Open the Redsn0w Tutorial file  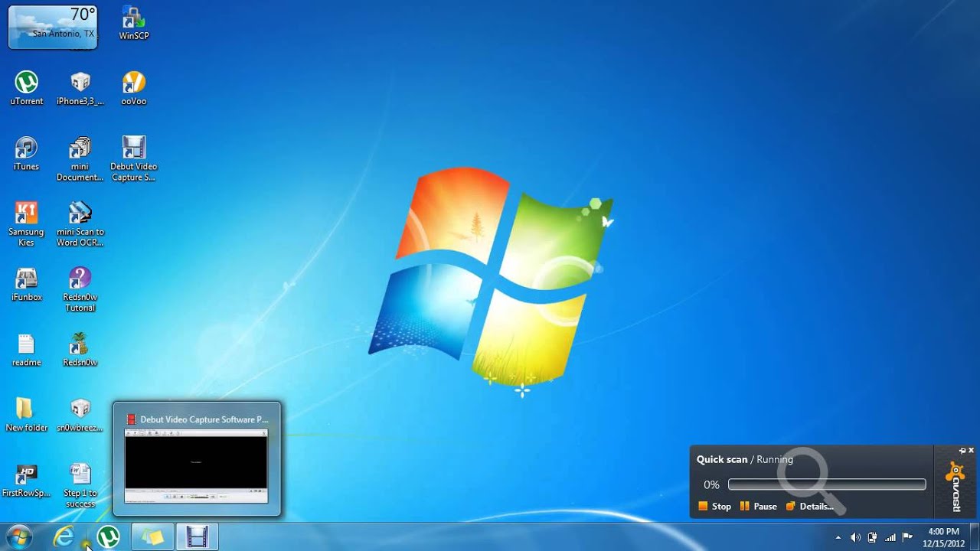pos(80,289)
